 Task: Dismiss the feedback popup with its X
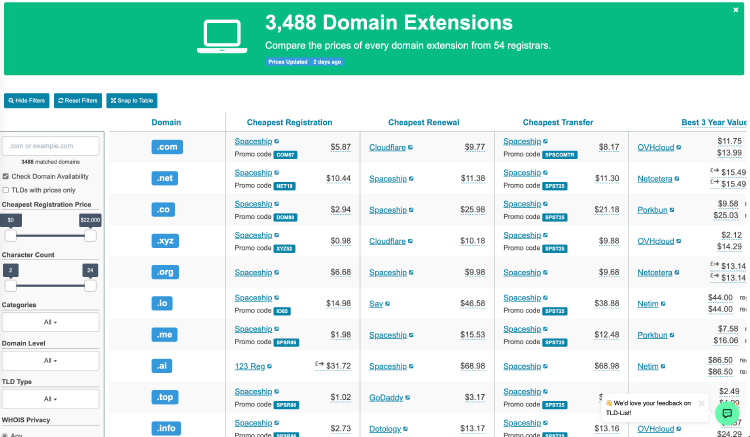click(x=701, y=404)
